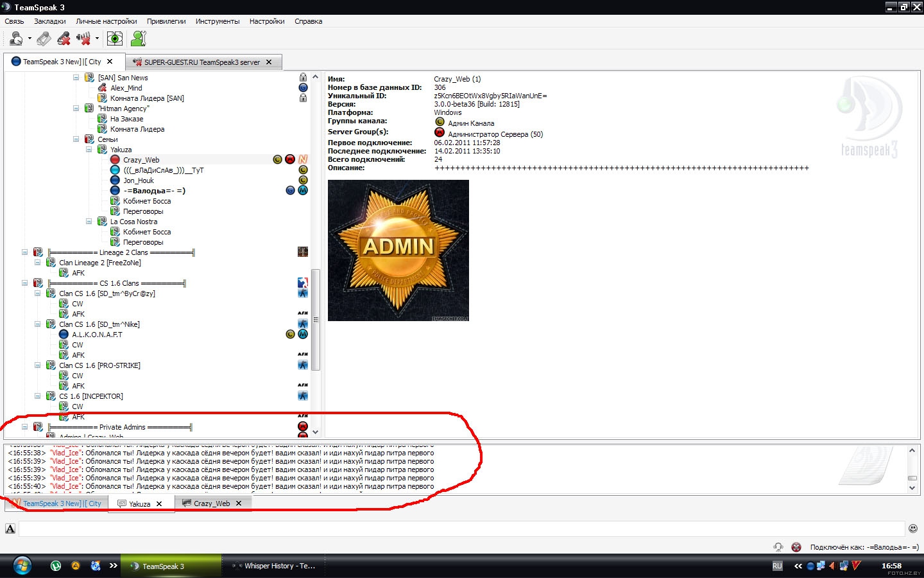Click channel icon of Clan Lineage 2 [FreeZoNe]
This screenshot has height=578, width=924.
click(51, 263)
